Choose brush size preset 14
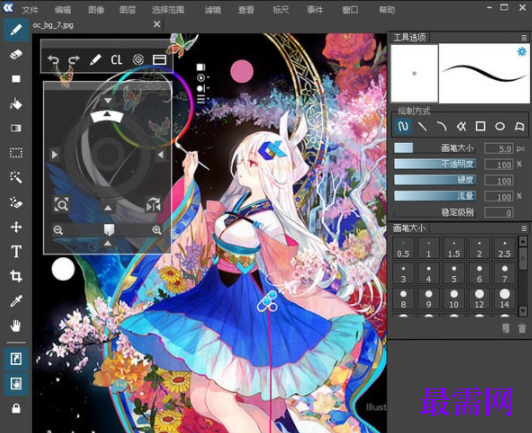The image size is (532, 433). (505, 299)
